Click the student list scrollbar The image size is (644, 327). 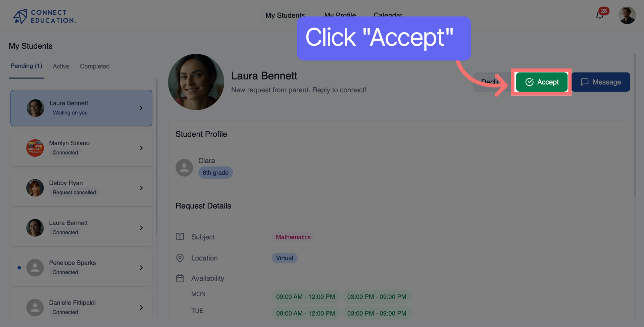[156, 156]
